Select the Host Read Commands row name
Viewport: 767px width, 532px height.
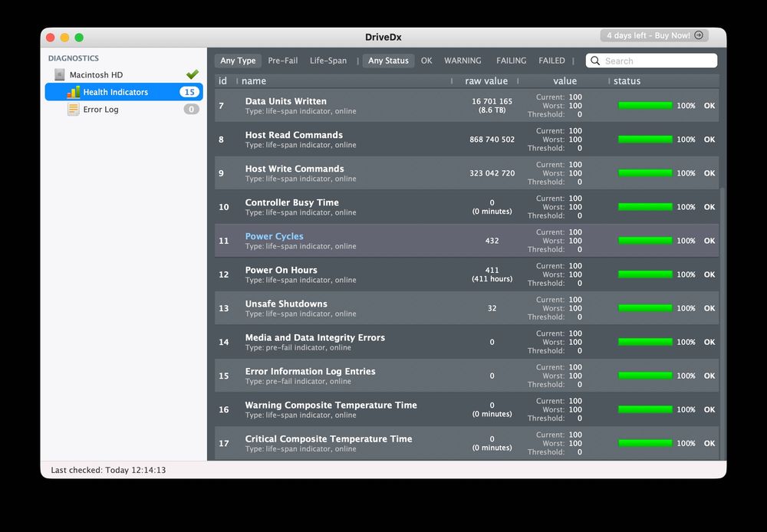[x=294, y=135]
